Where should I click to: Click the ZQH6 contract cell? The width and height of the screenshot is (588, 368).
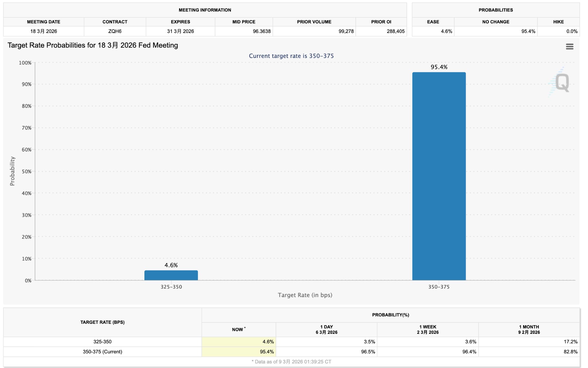(x=115, y=31)
